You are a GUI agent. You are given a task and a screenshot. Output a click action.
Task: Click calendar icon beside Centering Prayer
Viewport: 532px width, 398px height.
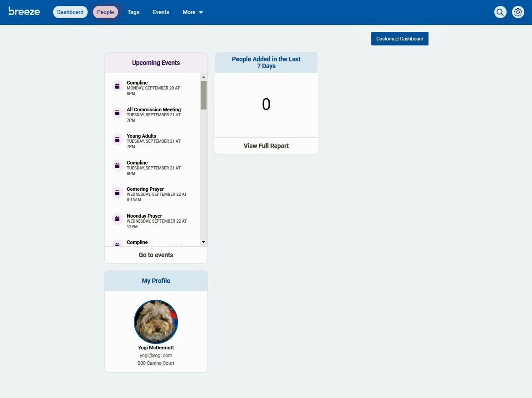click(118, 193)
